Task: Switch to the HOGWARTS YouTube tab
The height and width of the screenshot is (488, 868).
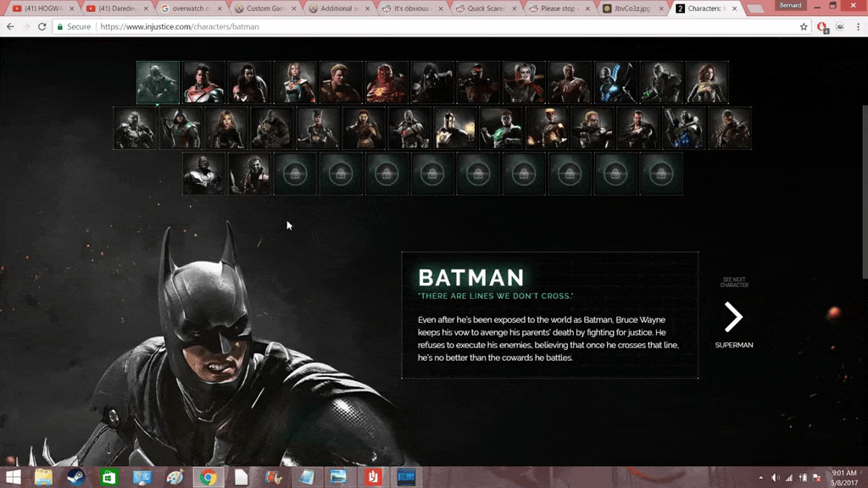Action: point(38,8)
